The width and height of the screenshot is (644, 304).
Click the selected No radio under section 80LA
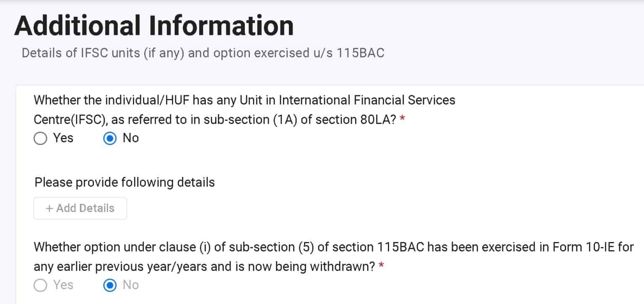click(x=109, y=138)
